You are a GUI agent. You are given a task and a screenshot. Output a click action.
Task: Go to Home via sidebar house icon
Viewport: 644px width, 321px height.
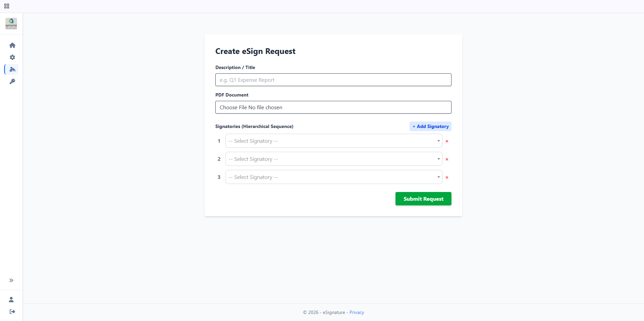[x=12, y=45]
